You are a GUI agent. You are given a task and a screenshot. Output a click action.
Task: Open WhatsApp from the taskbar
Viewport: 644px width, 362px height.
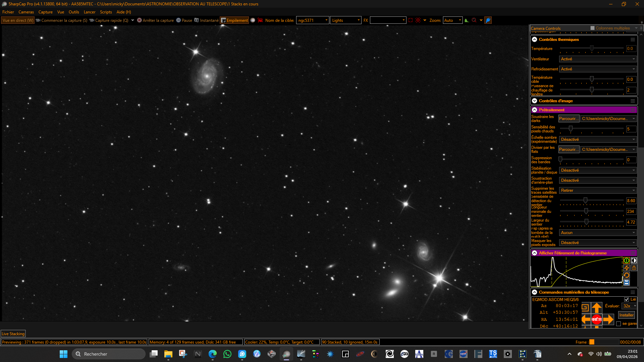pyautogui.click(x=227, y=354)
